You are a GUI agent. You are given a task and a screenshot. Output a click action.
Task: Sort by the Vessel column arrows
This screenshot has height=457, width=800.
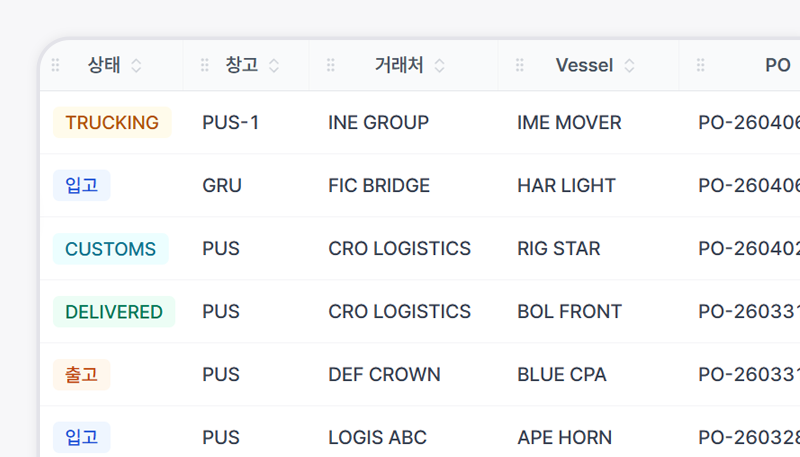point(629,65)
